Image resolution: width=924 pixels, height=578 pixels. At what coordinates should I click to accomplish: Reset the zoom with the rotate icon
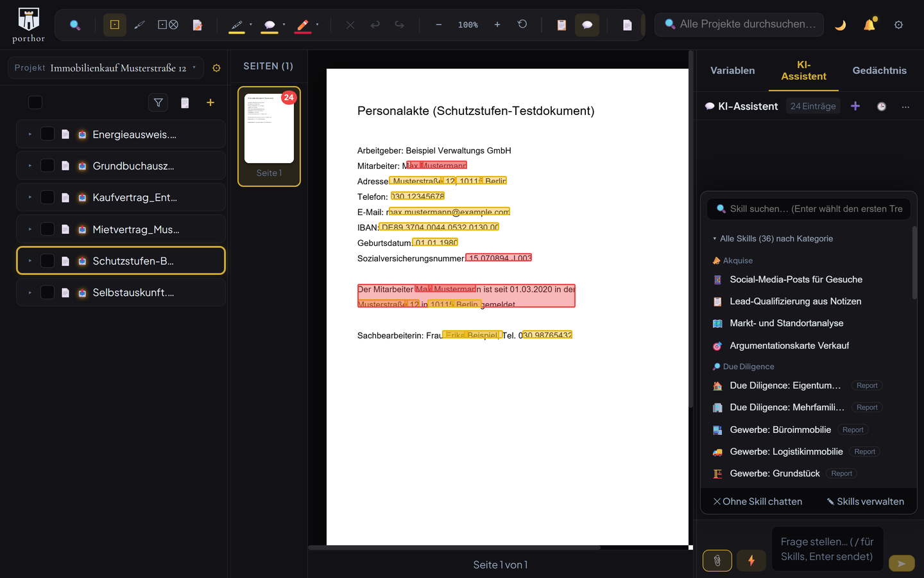coord(522,24)
